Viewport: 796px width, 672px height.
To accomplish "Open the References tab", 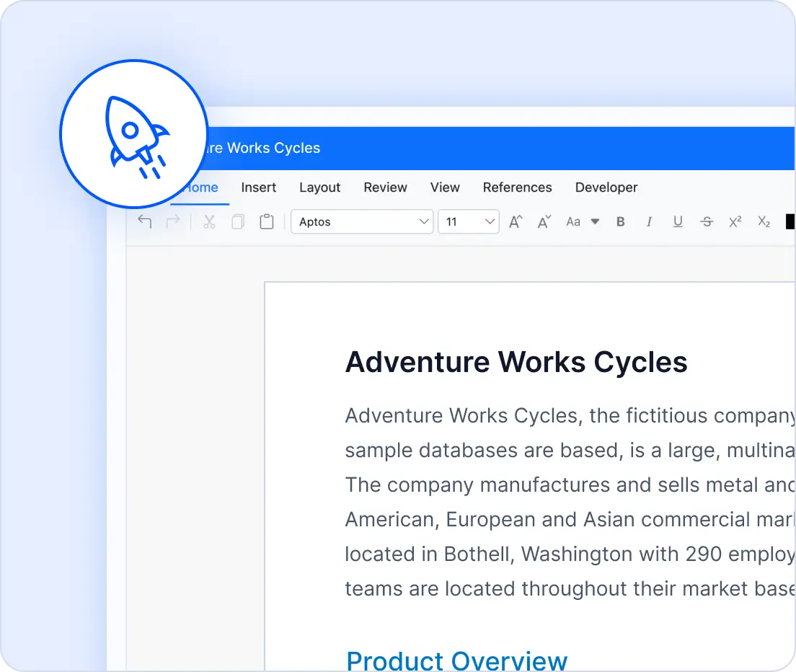I will point(517,187).
